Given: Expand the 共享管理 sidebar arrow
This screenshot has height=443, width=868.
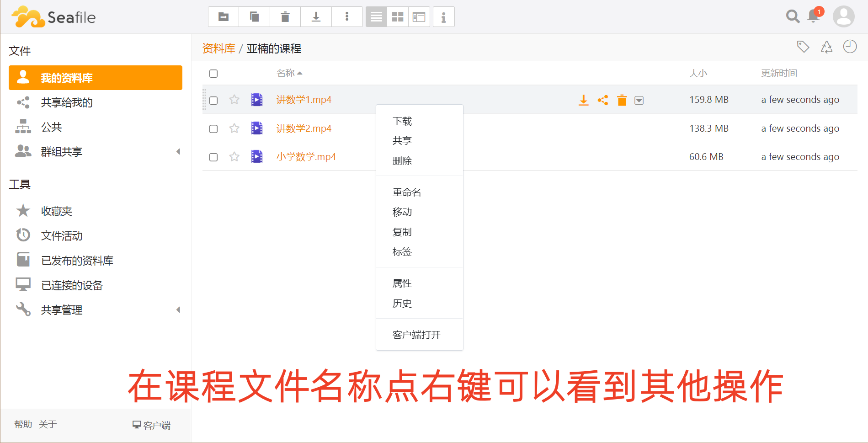Looking at the screenshot, I should pyautogui.click(x=178, y=310).
